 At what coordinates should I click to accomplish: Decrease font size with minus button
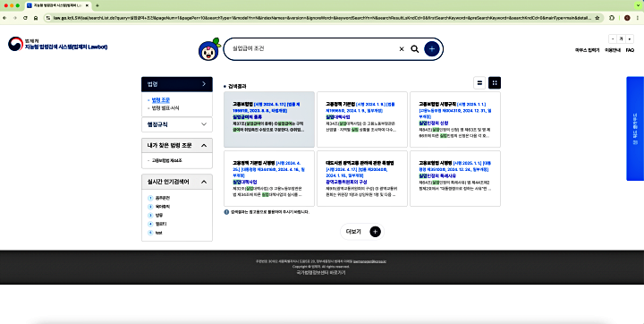(x=613, y=38)
